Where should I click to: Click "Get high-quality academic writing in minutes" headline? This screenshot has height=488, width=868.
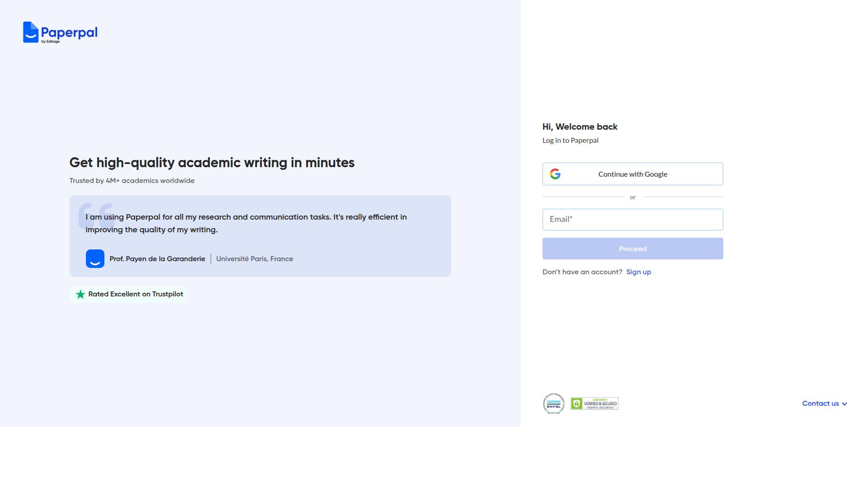[212, 163]
